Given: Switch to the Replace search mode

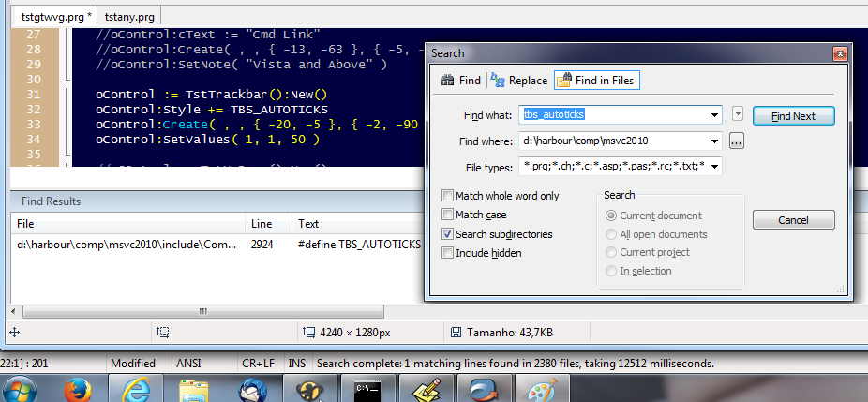Looking at the screenshot, I should pyautogui.click(x=517, y=81).
